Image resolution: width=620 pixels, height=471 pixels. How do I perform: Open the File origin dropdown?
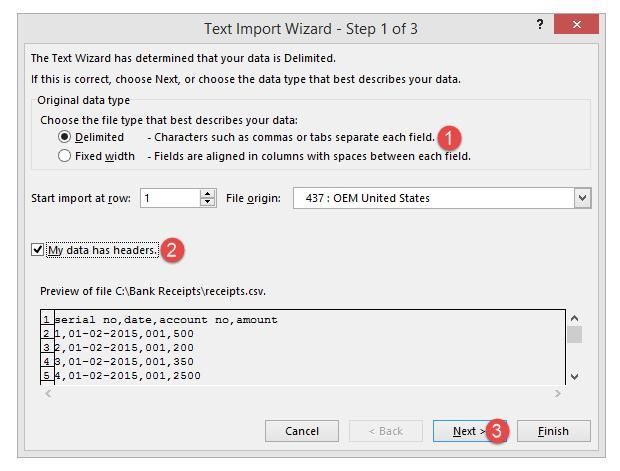583,198
